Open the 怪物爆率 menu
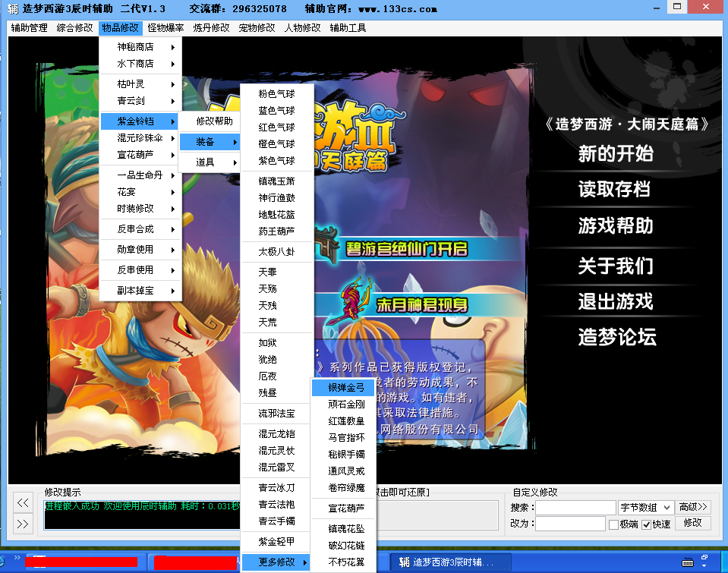The height and width of the screenshot is (573, 728). [x=165, y=28]
